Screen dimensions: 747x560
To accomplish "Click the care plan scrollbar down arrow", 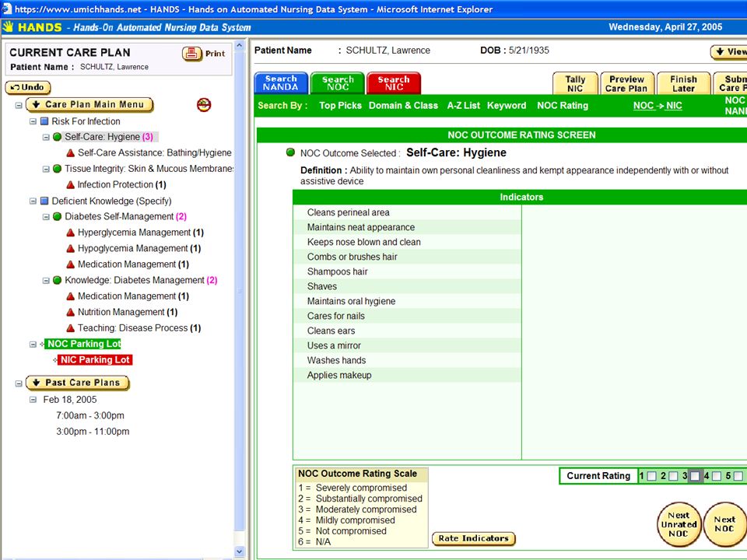I will click(239, 551).
